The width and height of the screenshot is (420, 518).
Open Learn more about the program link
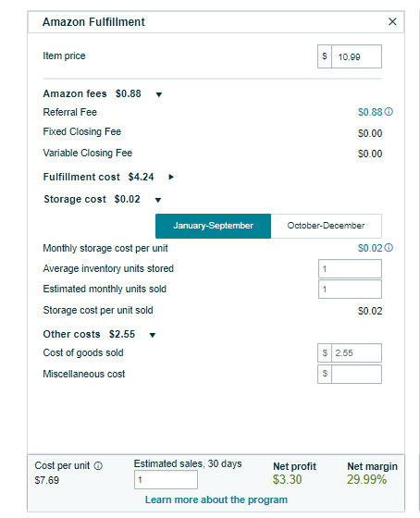tap(216, 499)
